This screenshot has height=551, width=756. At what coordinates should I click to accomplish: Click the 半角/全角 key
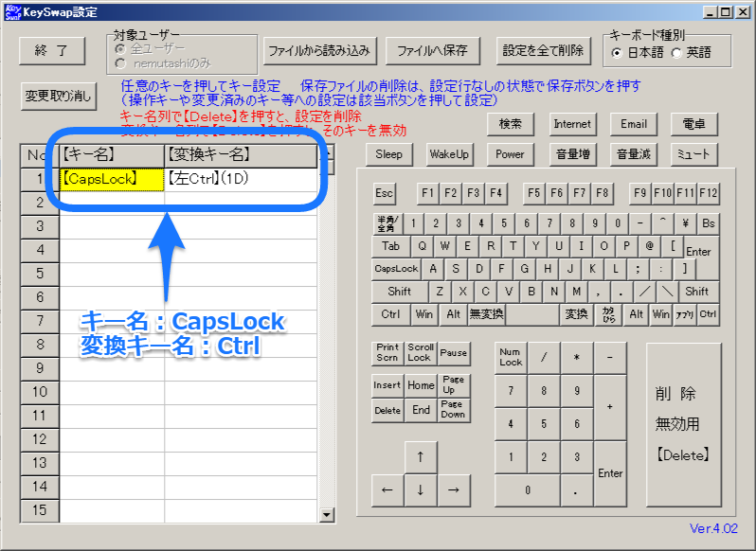387,224
